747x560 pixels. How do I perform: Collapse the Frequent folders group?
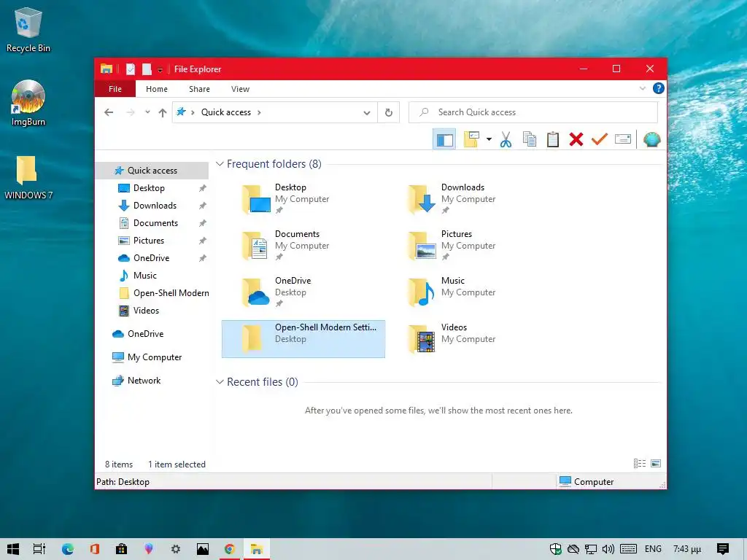(x=220, y=164)
